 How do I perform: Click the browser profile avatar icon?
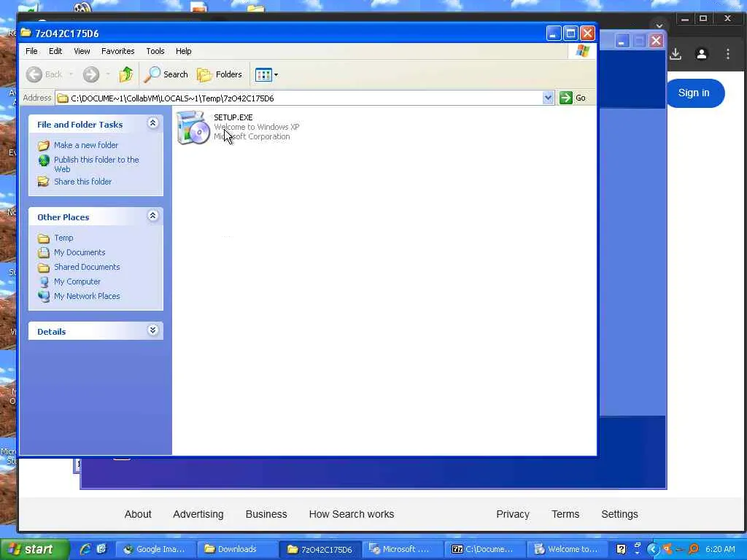[701, 54]
